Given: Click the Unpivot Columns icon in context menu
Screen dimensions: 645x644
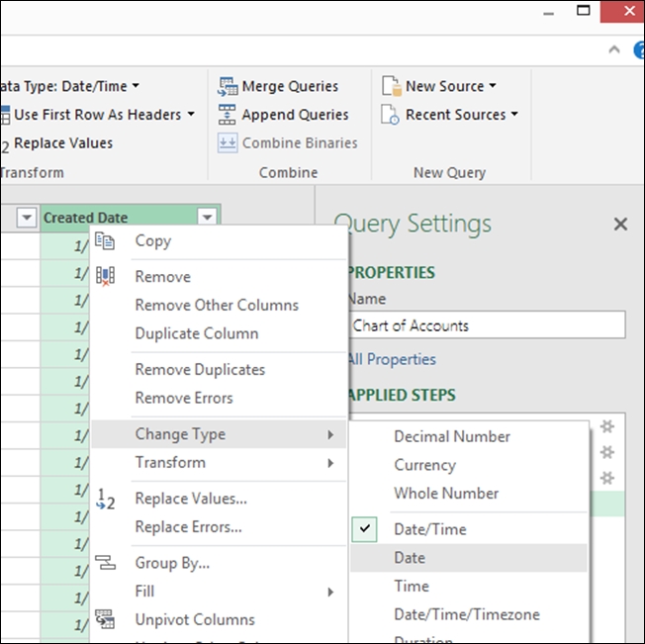Looking at the screenshot, I should coord(105,619).
